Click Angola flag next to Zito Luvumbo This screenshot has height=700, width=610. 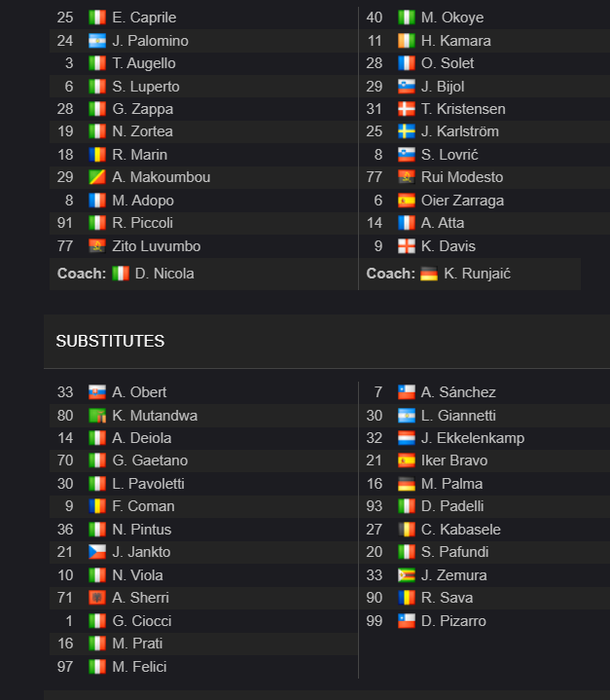[97, 246]
